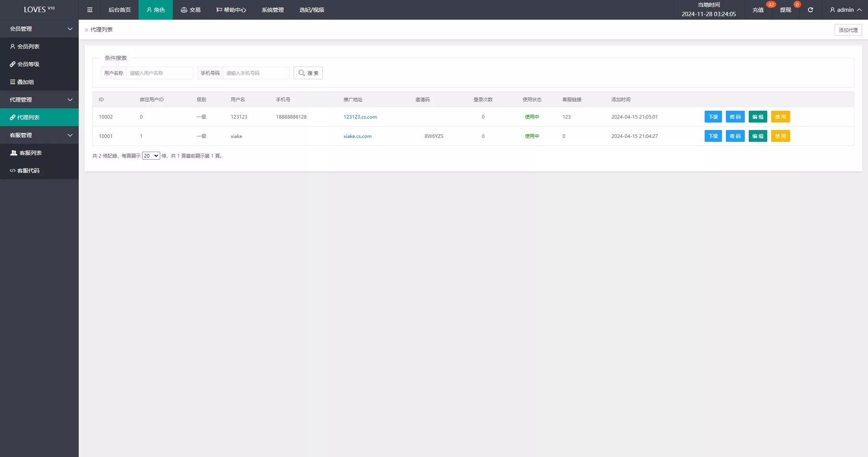Open 客服列表 with the users icon
The width and height of the screenshot is (868, 457).
pyautogui.click(x=26, y=153)
